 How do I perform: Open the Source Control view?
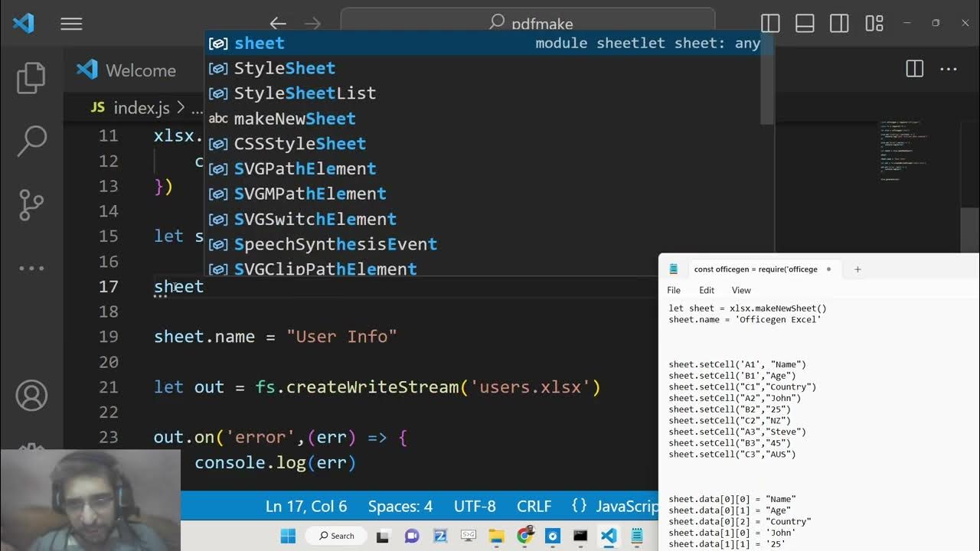(x=31, y=204)
